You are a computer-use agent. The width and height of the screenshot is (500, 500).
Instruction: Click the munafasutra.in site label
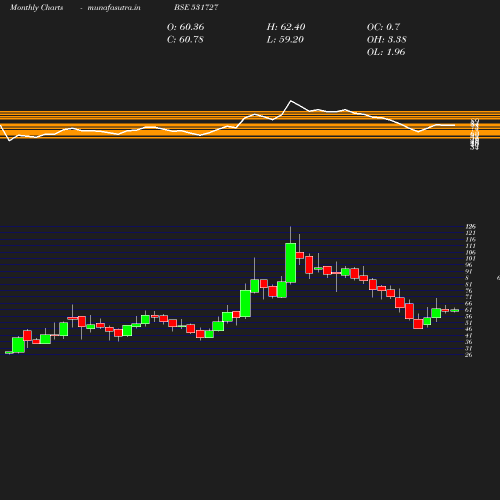[114, 7]
